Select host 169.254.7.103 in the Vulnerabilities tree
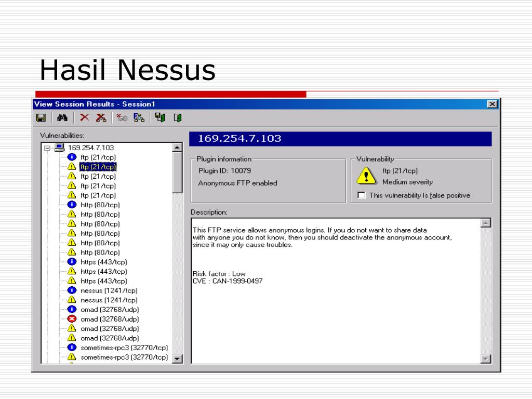532x399 pixels. pos(90,148)
